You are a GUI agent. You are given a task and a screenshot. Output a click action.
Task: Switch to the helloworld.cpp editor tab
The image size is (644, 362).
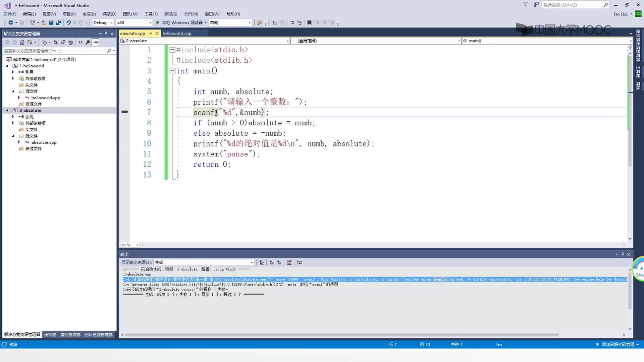pyautogui.click(x=177, y=34)
